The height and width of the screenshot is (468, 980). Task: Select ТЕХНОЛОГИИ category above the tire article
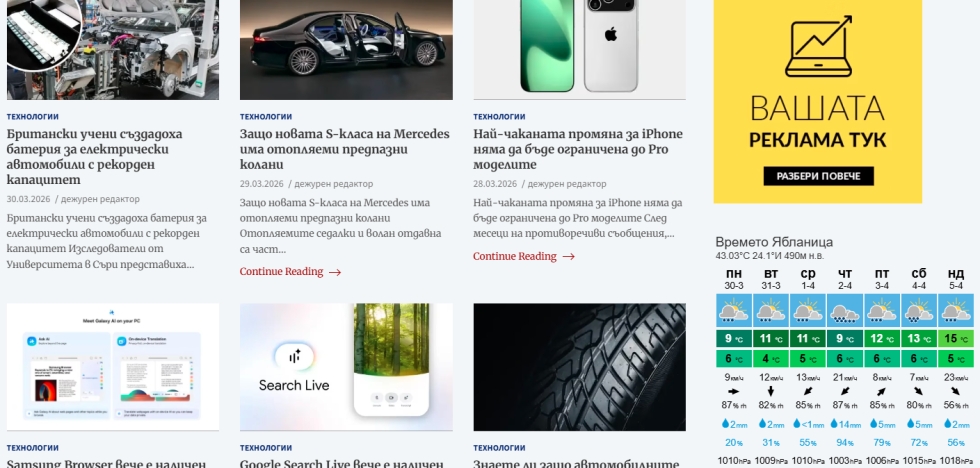click(x=499, y=447)
